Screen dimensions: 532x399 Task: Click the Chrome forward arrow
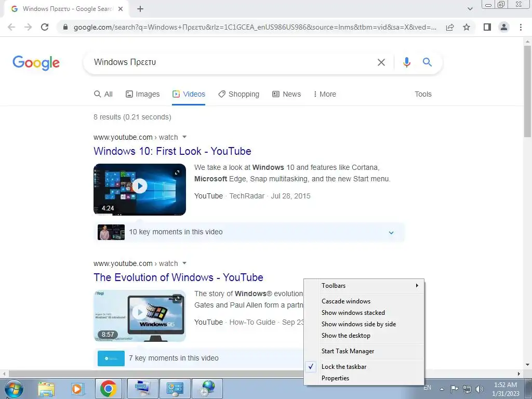tap(28, 27)
